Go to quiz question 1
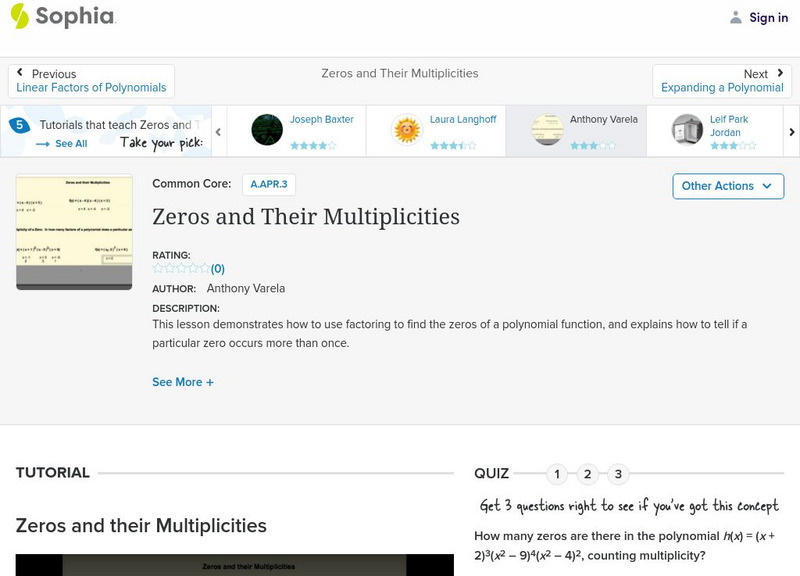The width and height of the screenshot is (800, 576). (x=557, y=474)
